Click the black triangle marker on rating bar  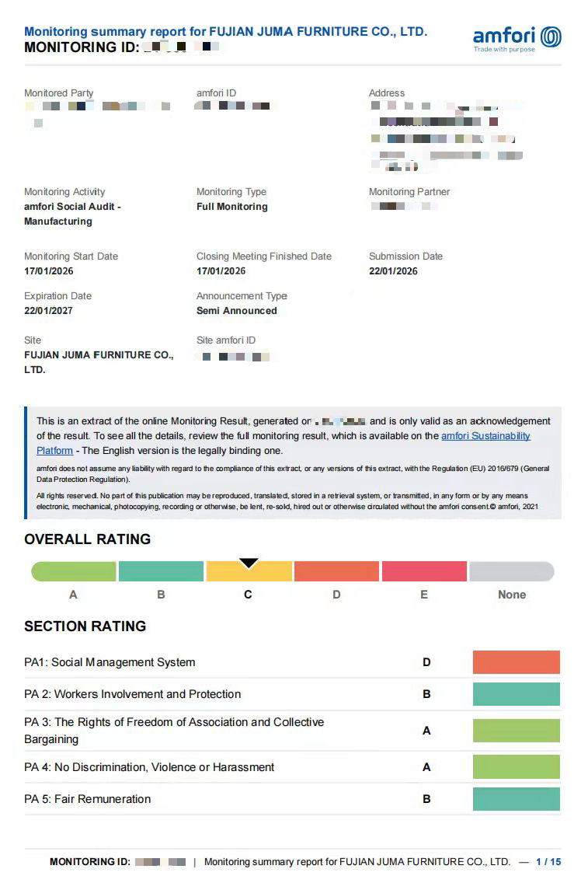coord(249,563)
